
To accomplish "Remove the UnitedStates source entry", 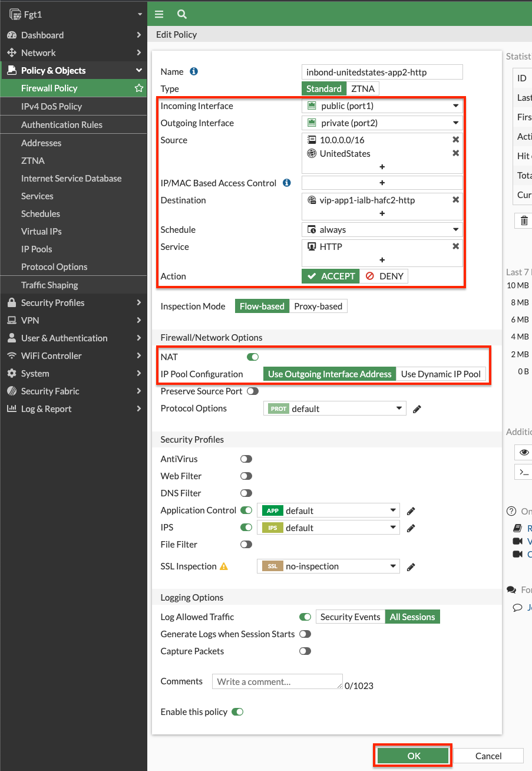I will coord(455,153).
